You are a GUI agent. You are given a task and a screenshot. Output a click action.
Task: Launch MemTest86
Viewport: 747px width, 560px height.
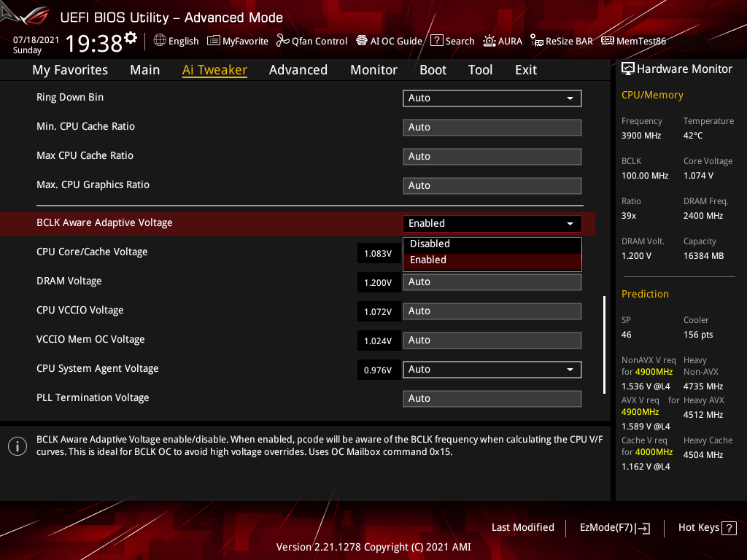click(633, 41)
